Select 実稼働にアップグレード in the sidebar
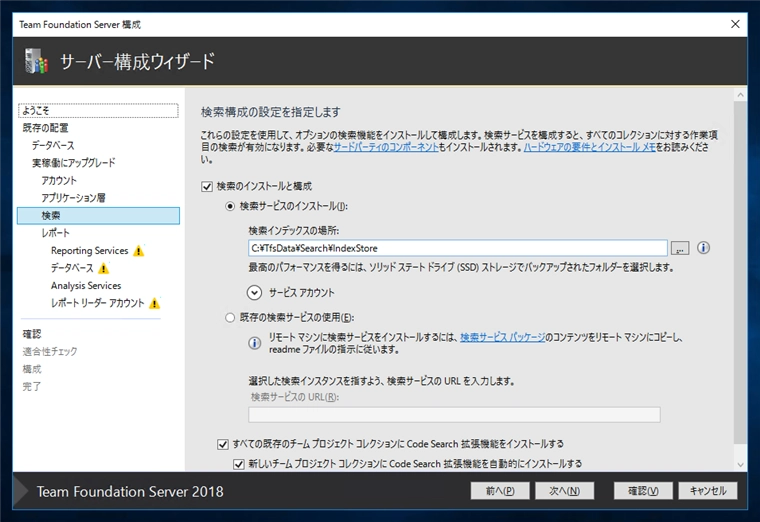Screen dimensions: 760x522 point(74,163)
